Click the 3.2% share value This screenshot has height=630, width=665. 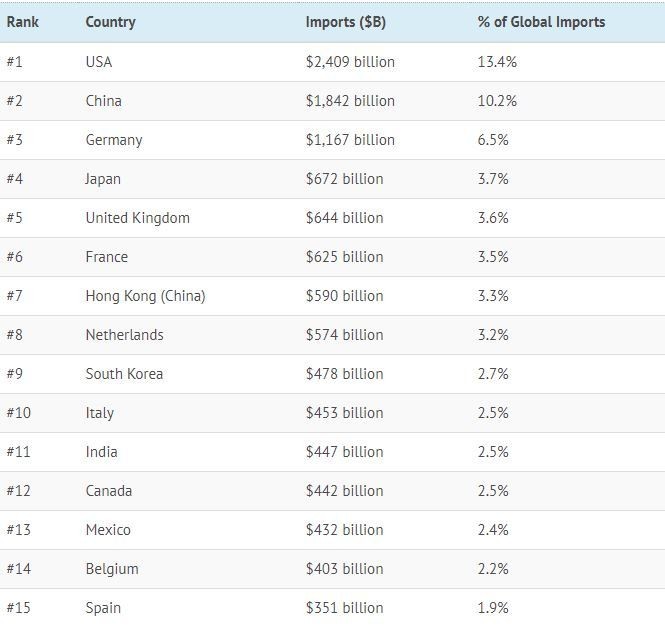tap(493, 335)
